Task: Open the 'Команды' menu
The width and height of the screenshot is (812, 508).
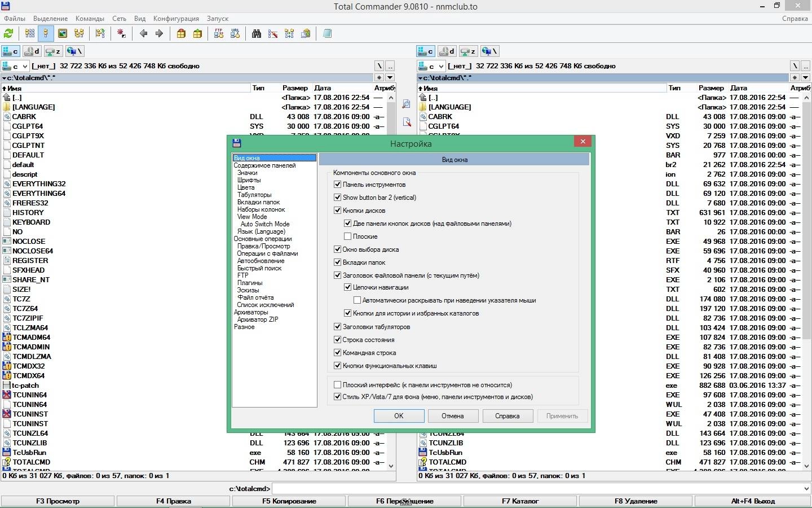Action: (90, 19)
